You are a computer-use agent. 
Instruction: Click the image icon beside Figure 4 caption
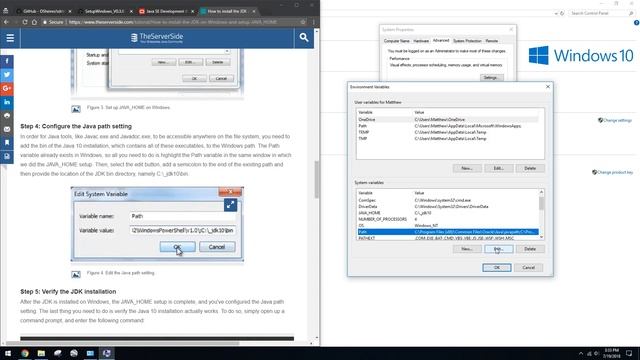76,274
